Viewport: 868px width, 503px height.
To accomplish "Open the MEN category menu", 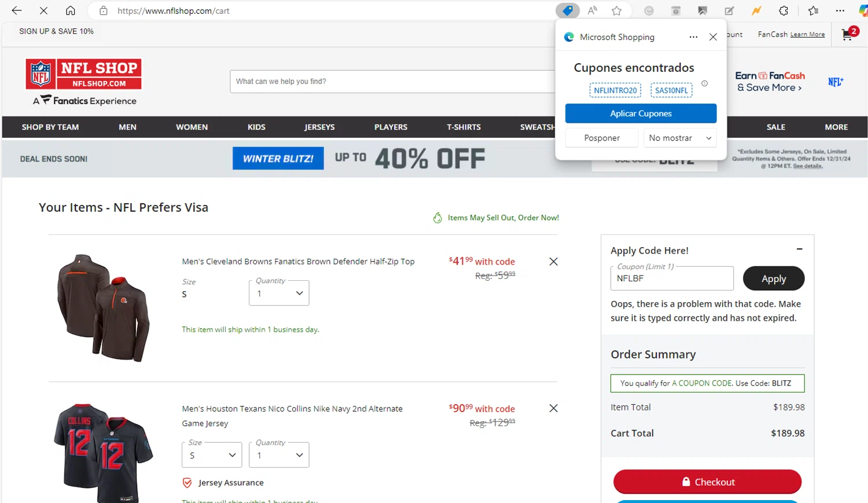I will click(127, 127).
